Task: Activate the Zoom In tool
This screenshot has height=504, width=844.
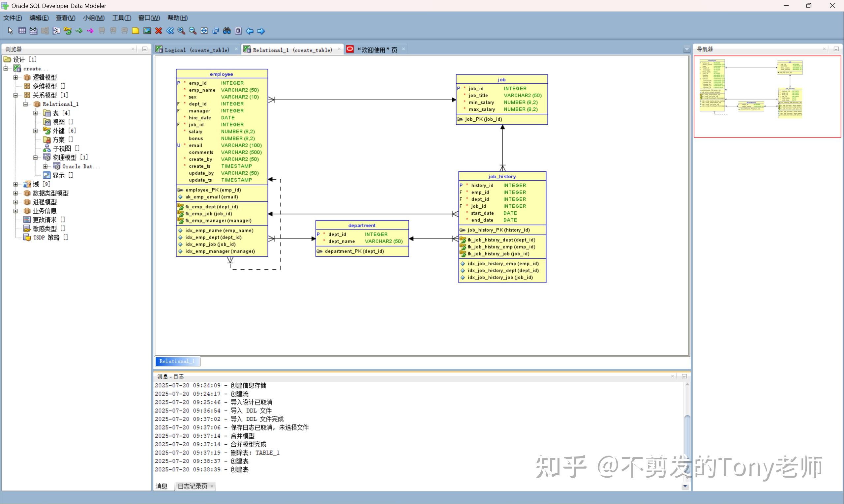Action: coord(181,31)
